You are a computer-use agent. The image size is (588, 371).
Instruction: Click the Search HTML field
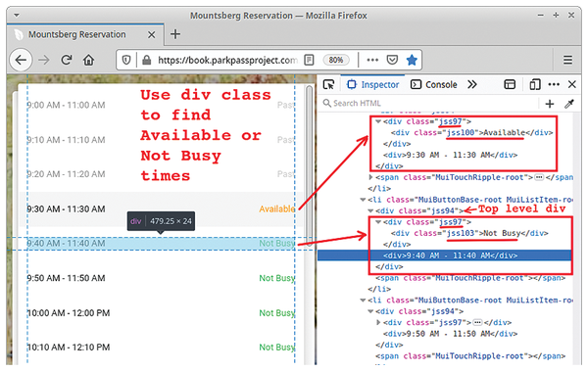[x=429, y=103]
